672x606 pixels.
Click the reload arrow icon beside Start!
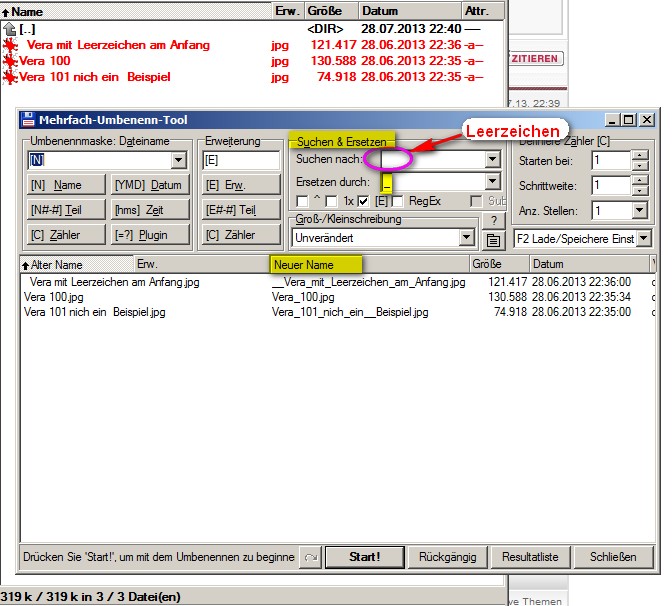click(310, 557)
